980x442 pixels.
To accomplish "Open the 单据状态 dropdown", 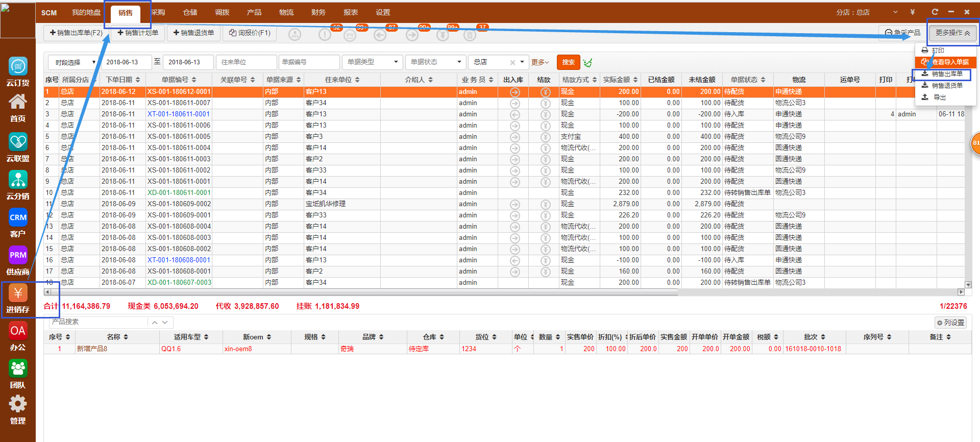I will tap(435, 62).
